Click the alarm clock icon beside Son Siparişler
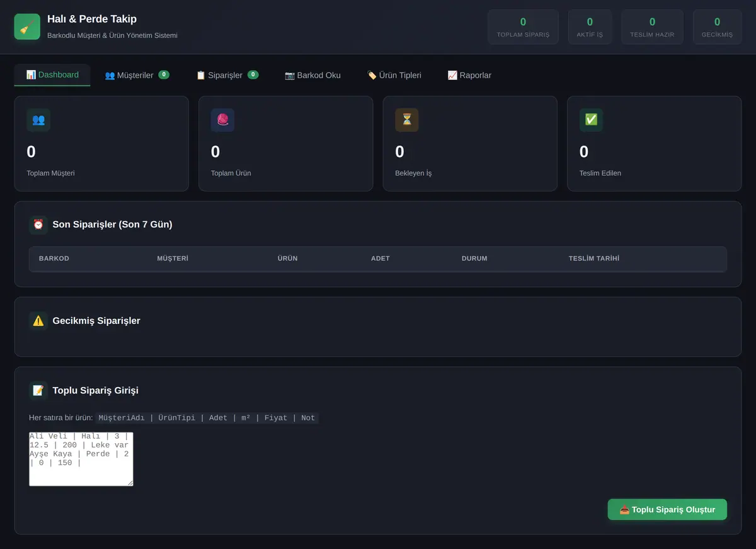The height and width of the screenshot is (549, 756). pos(38,224)
